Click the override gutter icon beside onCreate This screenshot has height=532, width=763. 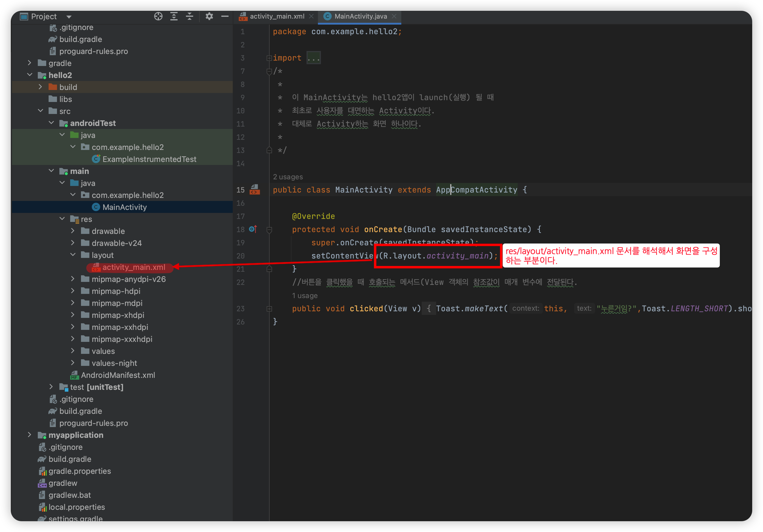tap(253, 229)
